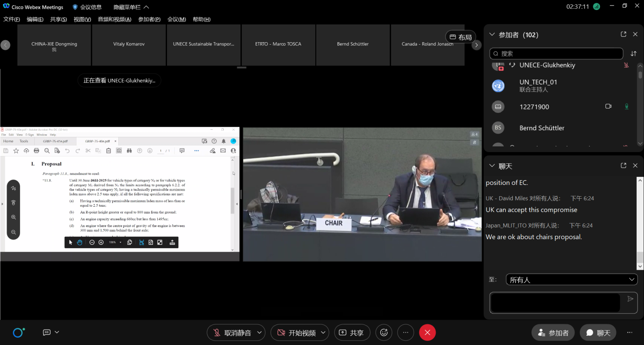
Task: Toggle the 参加者 panel button
Action: point(553,333)
